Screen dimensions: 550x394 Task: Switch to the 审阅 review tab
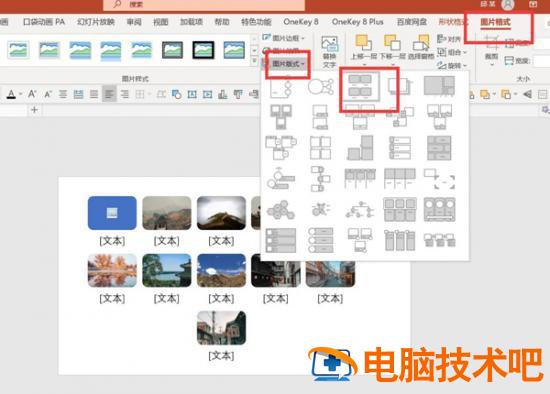click(x=134, y=22)
